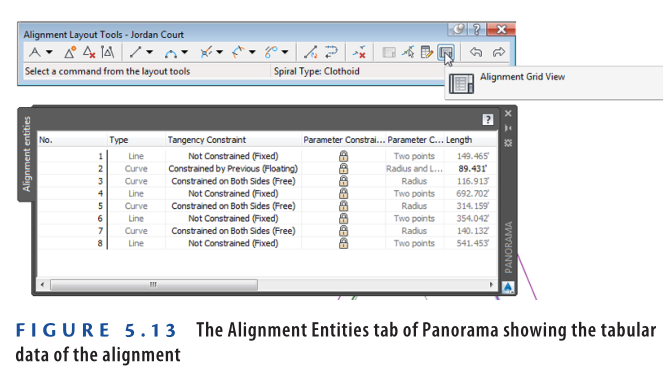Sort by the No. column header
663x375 pixels.
72,140
